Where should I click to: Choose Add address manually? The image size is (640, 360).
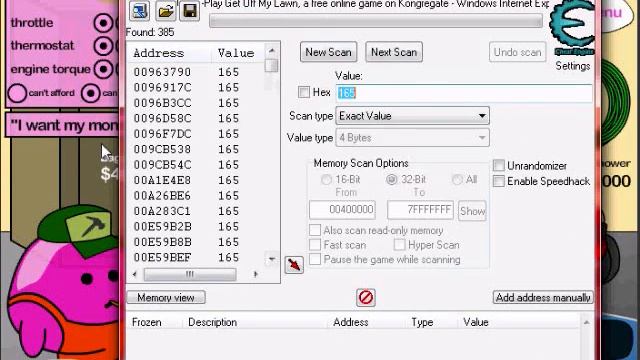pos(543,298)
